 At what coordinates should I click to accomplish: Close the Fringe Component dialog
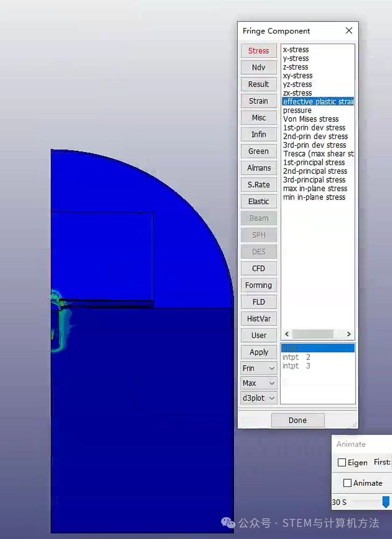[349, 31]
